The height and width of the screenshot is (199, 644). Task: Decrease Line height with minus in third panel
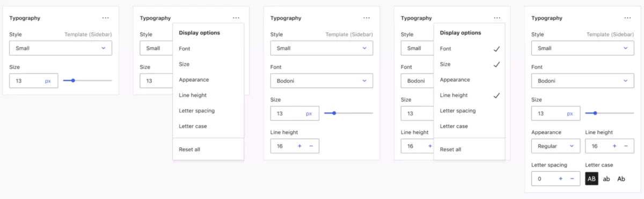[311, 146]
